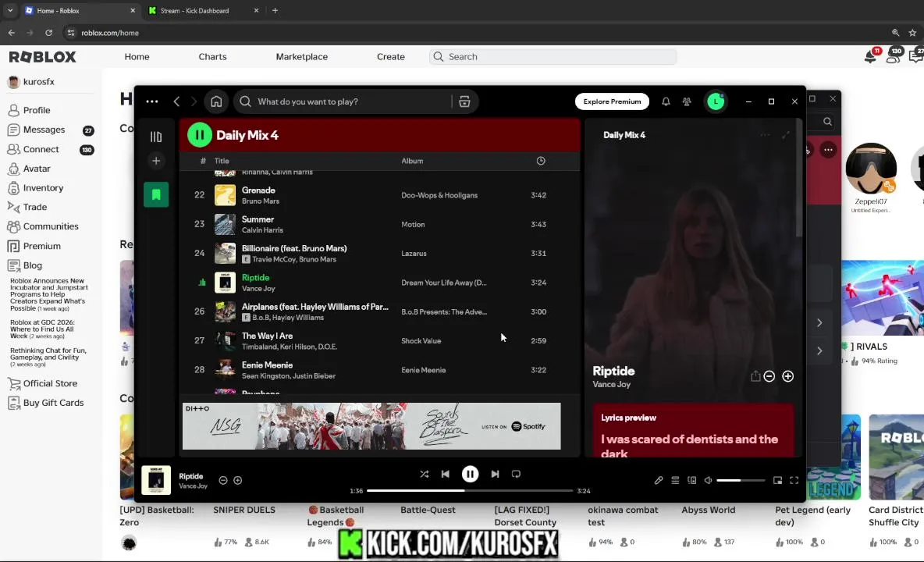Image resolution: width=924 pixels, height=562 pixels.
Task: Skip to previous track
Action: (x=446, y=474)
